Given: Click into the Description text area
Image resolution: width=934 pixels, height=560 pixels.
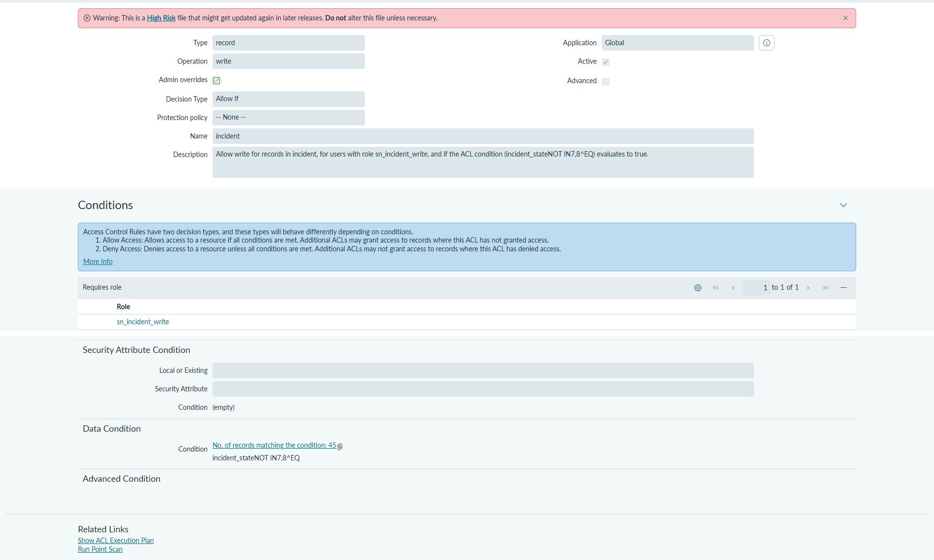Looking at the screenshot, I should pyautogui.click(x=483, y=162).
